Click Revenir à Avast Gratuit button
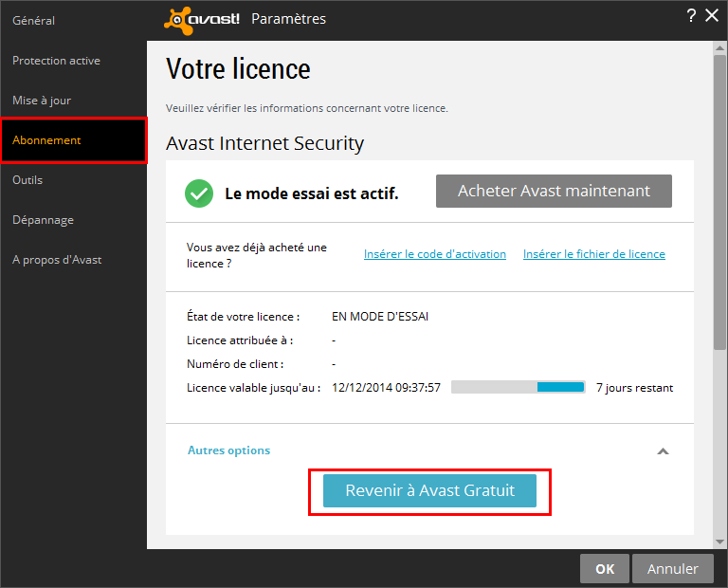 [429, 490]
